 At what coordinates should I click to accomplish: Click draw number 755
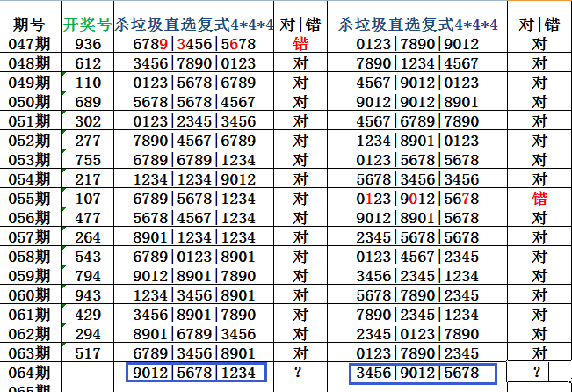pos(88,160)
